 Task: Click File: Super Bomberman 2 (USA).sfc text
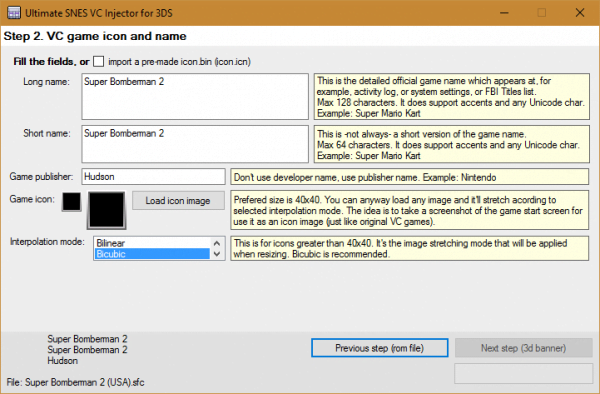tap(75, 382)
